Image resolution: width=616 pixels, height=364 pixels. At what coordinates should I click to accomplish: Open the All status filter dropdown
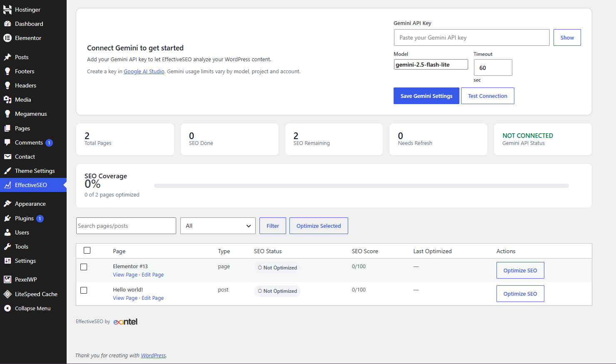(x=218, y=226)
